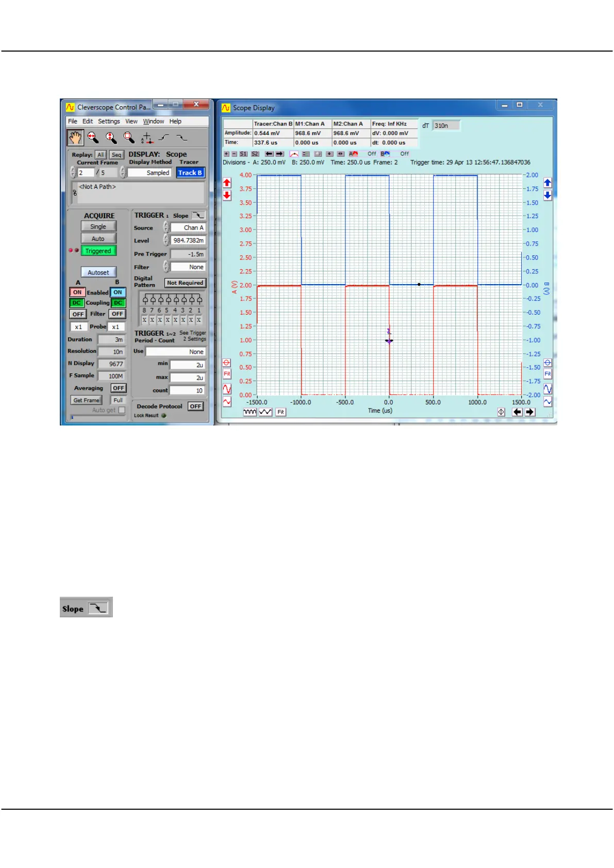Click blue up arrow for channel B

(x=547, y=183)
